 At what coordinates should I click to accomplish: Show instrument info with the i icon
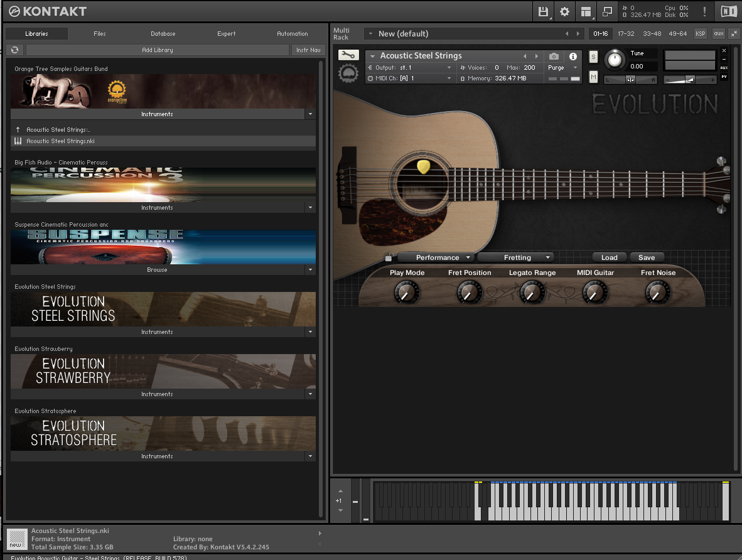tap(573, 57)
